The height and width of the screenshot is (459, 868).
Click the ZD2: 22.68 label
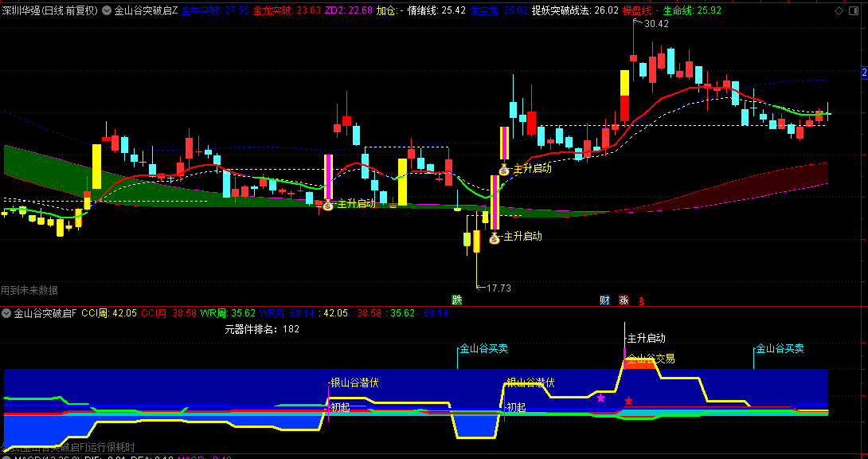(x=348, y=10)
